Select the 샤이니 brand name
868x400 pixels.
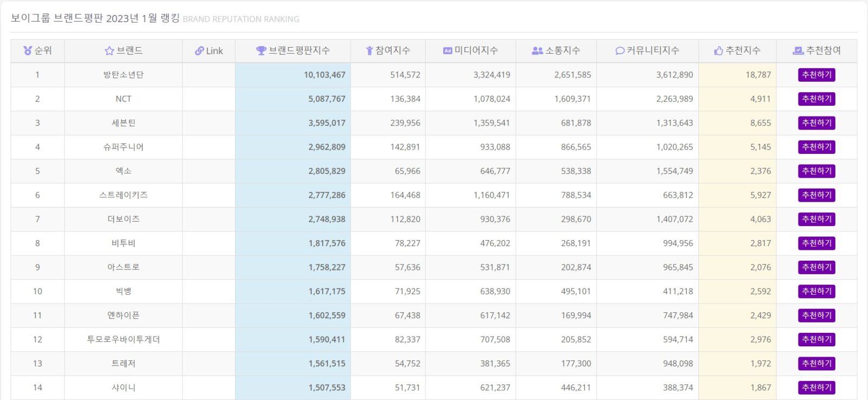tap(124, 388)
